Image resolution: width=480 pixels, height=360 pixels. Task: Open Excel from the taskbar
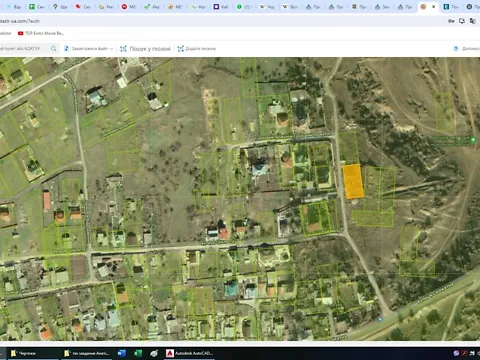click(x=138, y=353)
